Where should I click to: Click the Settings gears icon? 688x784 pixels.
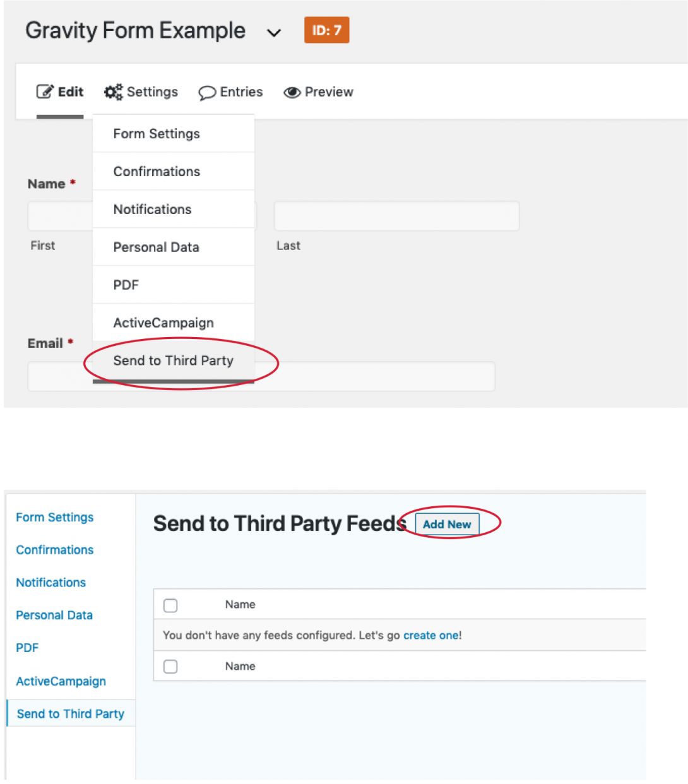(114, 92)
